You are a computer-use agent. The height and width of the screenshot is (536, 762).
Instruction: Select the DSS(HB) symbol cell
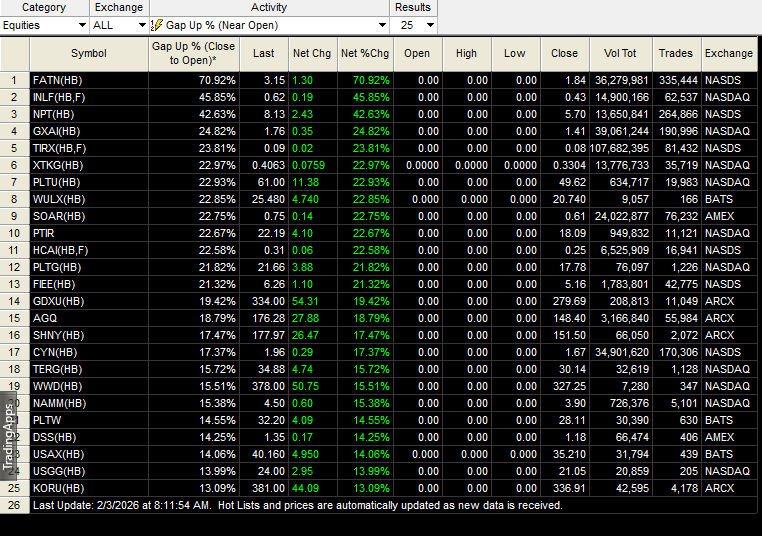coord(89,437)
